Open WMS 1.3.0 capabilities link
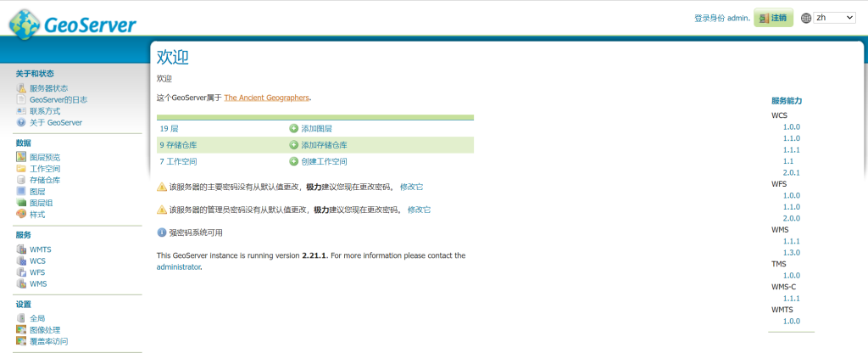 pyautogui.click(x=792, y=253)
